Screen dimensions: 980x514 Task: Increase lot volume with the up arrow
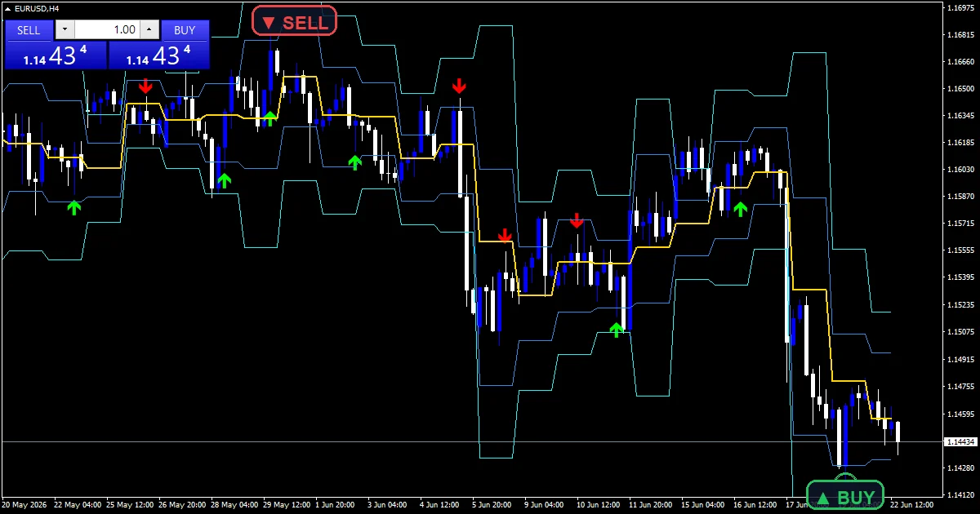149,30
